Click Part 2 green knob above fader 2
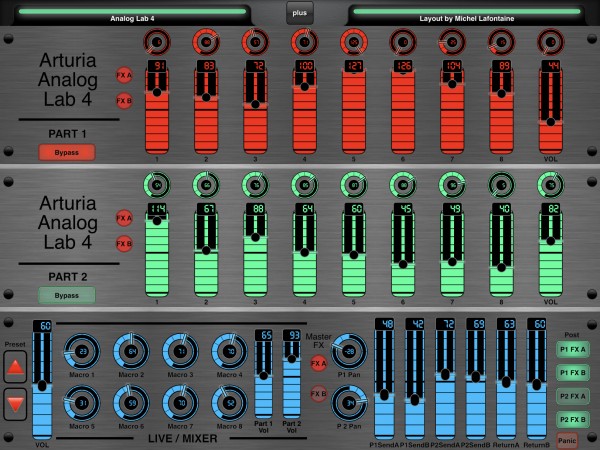 point(206,185)
